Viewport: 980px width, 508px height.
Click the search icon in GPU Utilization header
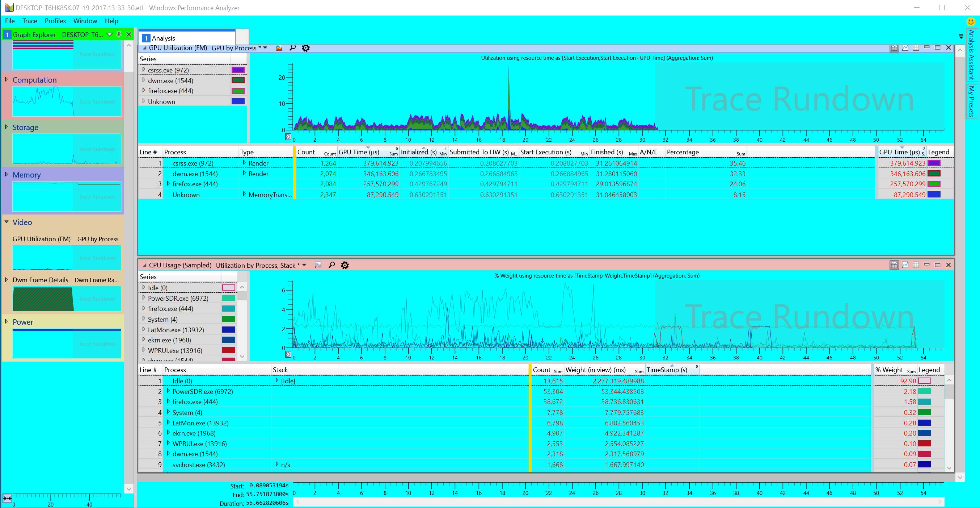[x=292, y=48]
